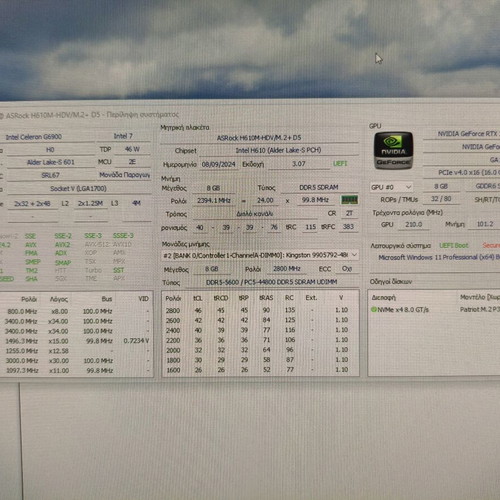Image resolution: width=500 pixels, height=500 pixels.
Task: Open the GPU #0 selector dropdown
Action: (x=392, y=187)
